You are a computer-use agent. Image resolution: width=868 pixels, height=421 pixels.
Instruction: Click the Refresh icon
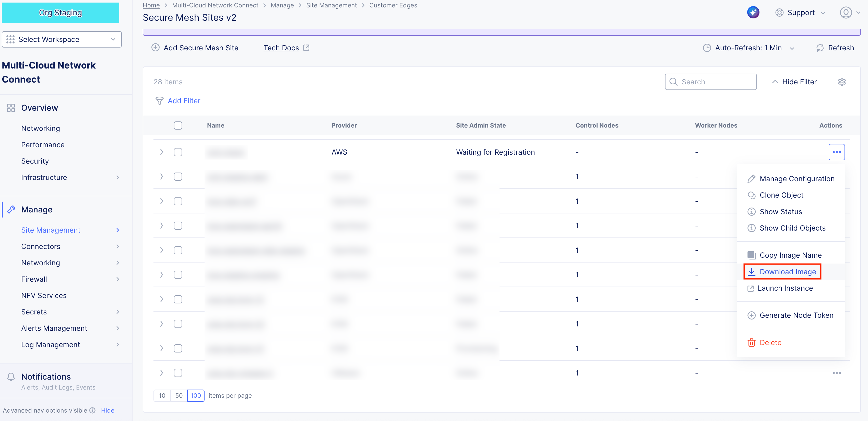(x=820, y=48)
